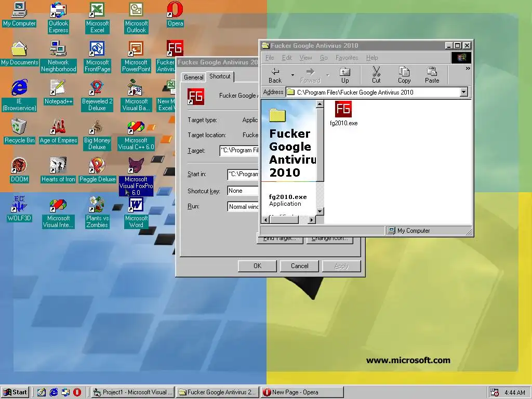
Task: Click Up folder toolbar button
Action: click(345, 75)
